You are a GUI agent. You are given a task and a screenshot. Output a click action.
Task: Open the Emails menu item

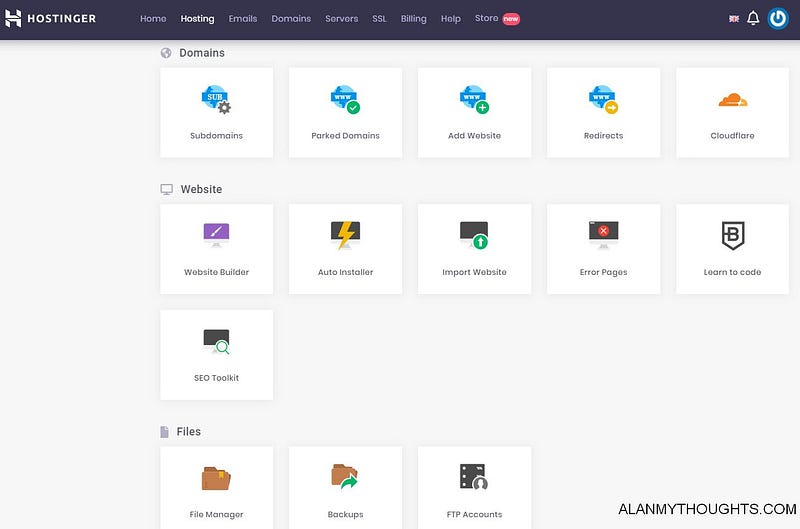[243, 18]
